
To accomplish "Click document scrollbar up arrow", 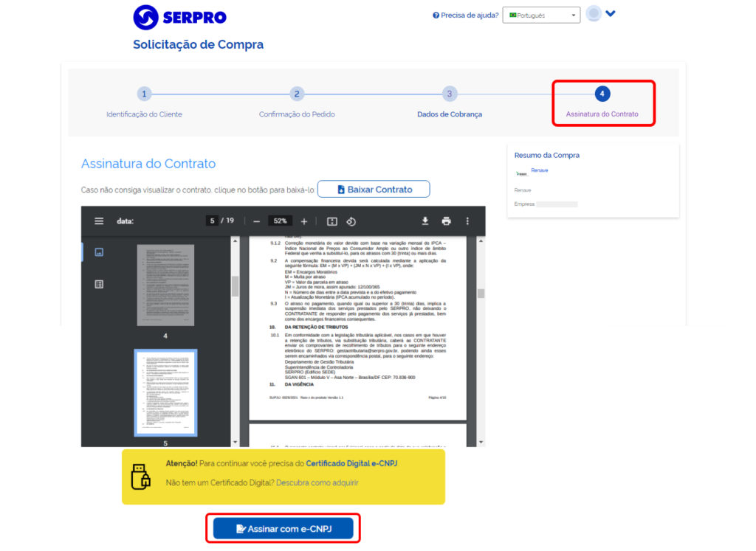I will [x=481, y=240].
